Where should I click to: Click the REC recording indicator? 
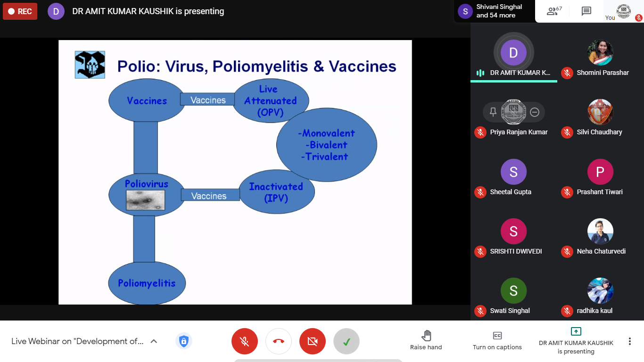point(20,11)
